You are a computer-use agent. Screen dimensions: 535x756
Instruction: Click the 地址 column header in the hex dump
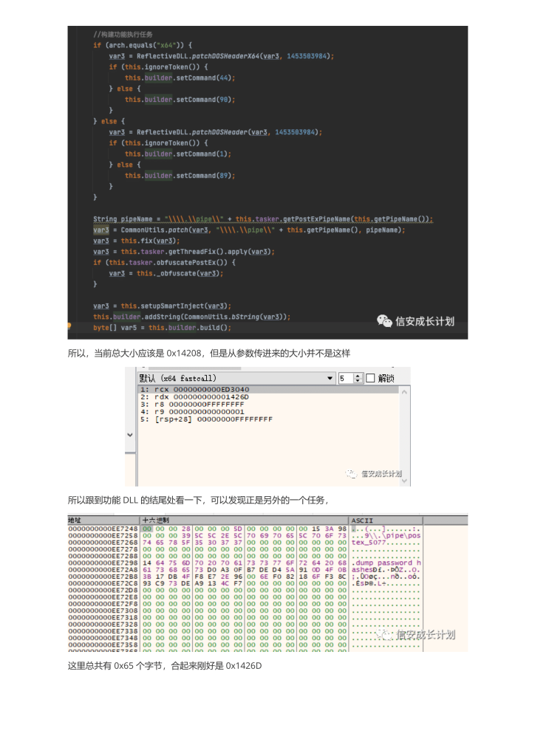point(103,520)
